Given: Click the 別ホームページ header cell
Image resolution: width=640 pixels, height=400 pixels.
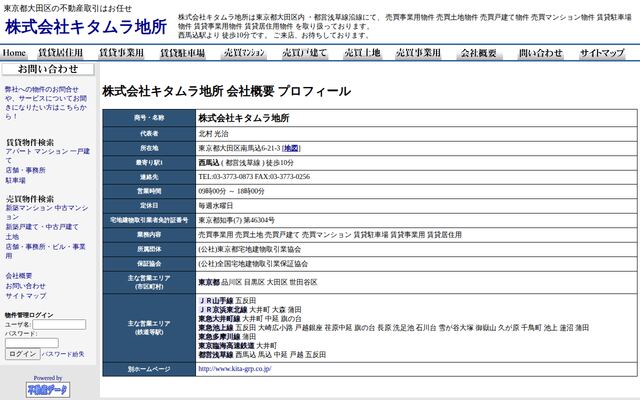Looking at the screenshot, I should pyautogui.click(x=149, y=369).
